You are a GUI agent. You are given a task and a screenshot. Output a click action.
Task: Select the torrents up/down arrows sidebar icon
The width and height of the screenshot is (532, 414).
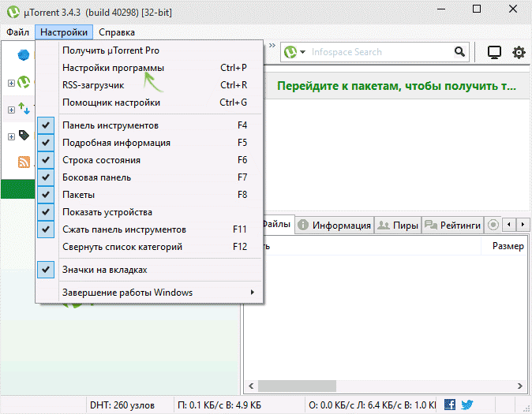(24, 109)
